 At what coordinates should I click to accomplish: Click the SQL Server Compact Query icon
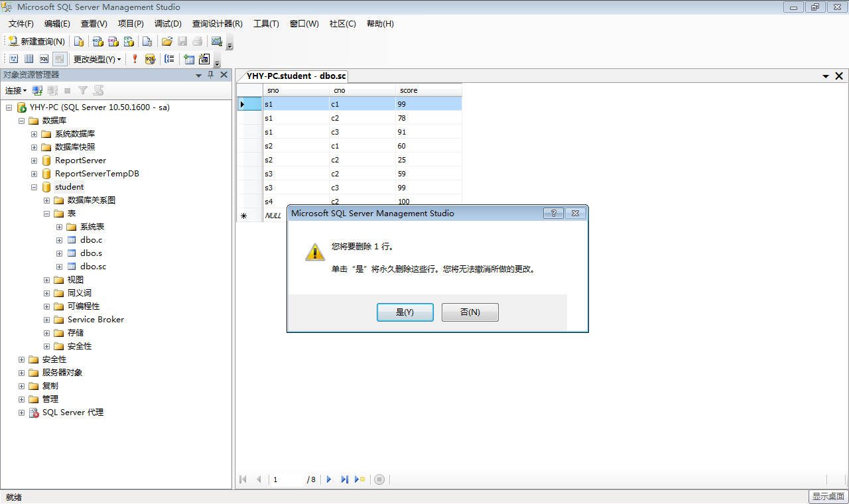(147, 41)
